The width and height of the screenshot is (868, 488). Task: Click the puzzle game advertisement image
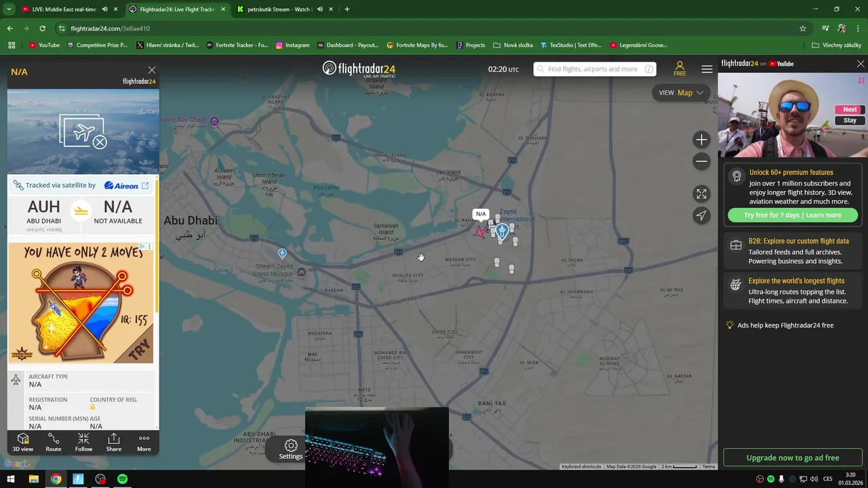coord(81,303)
